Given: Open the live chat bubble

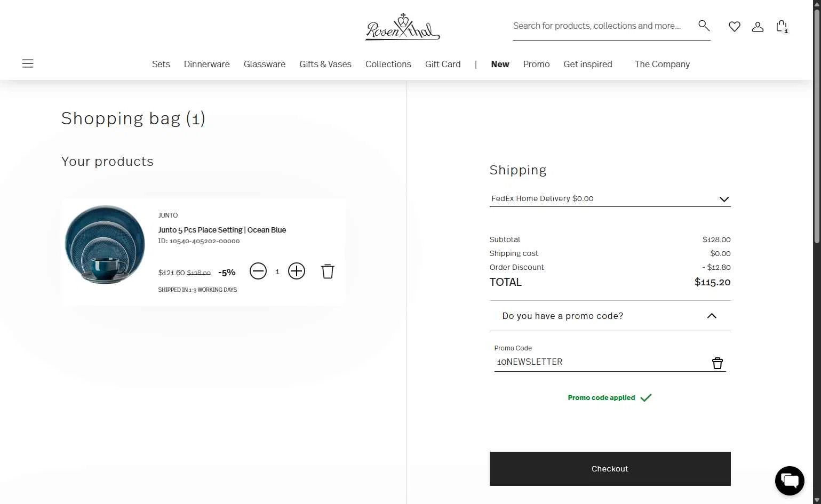Looking at the screenshot, I should (x=790, y=481).
